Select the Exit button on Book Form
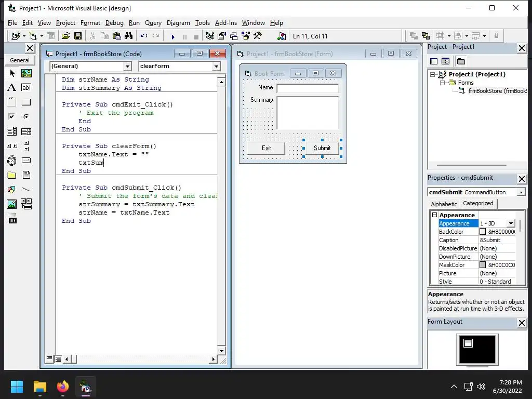 267,148
